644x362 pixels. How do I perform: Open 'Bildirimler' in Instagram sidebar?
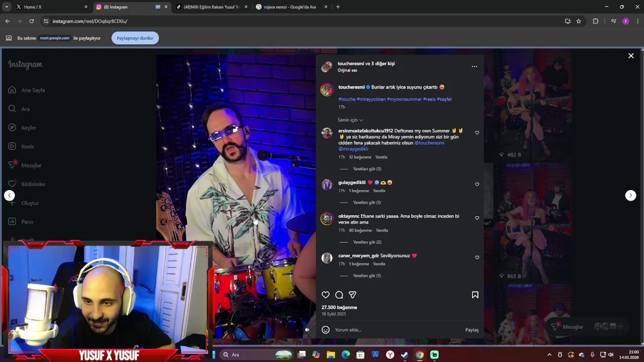(27, 184)
